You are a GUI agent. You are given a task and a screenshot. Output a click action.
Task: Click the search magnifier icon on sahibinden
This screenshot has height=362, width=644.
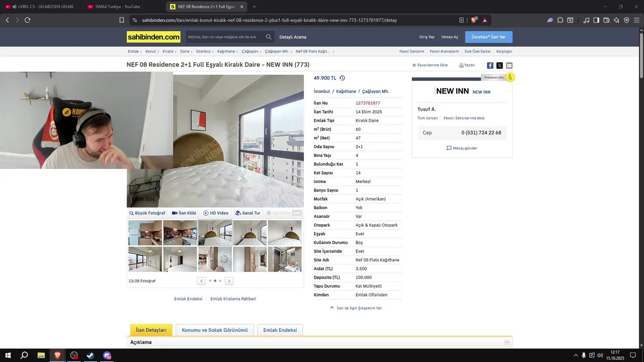click(x=269, y=37)
